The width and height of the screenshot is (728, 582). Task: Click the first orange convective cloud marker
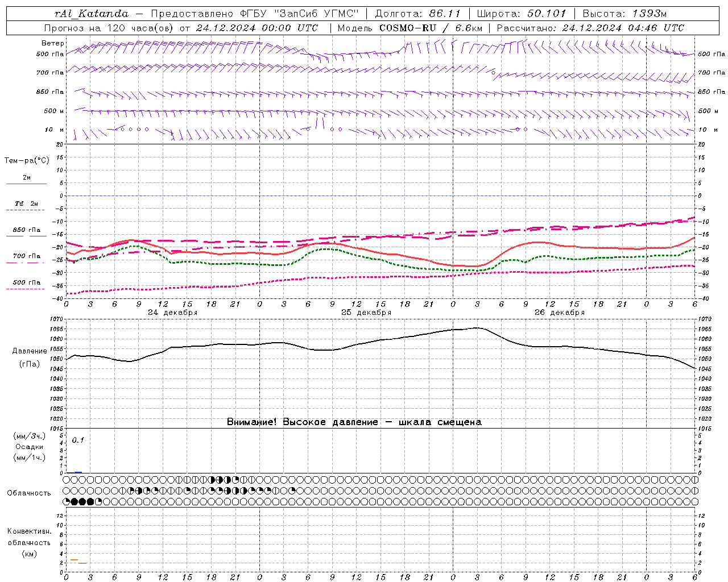tap(74, 560)
